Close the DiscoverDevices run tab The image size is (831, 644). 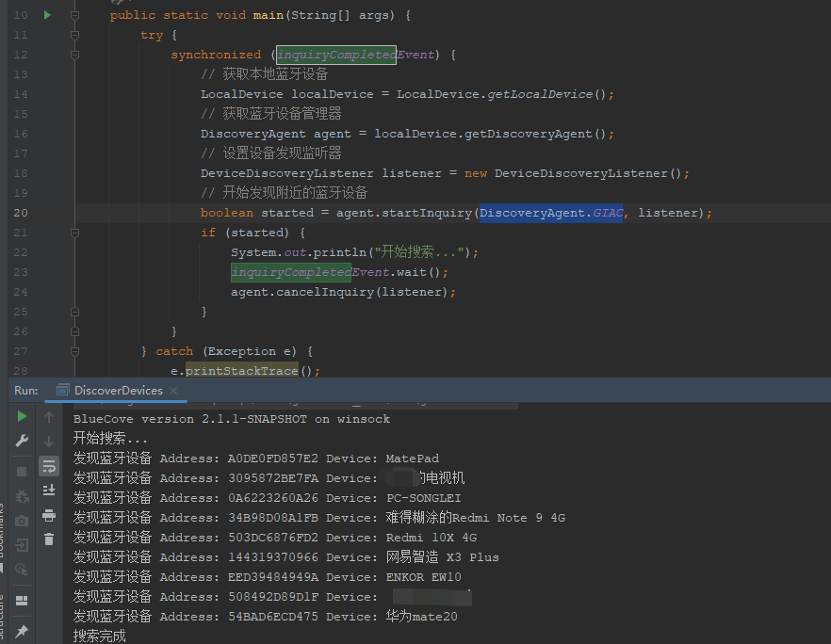click(x=173, y=391)
